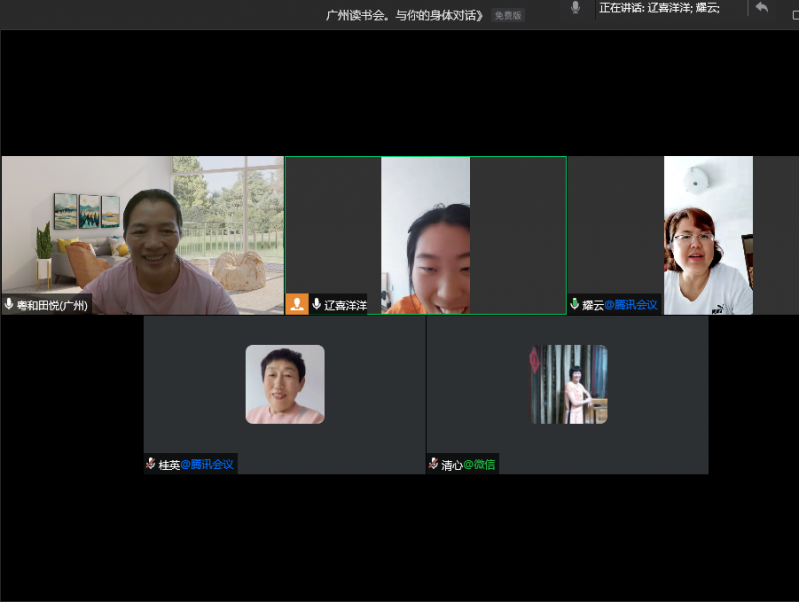Click the muted microphone icon beside 清心
799x602 pixels.
[433, 464]
